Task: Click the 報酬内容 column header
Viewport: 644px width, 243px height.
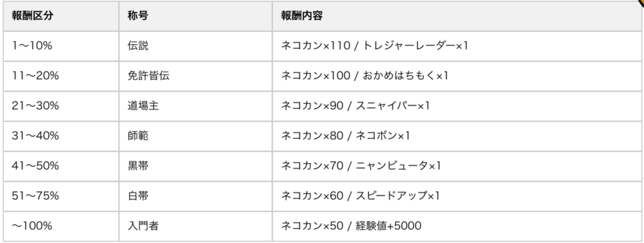Action: coord(457,16)
